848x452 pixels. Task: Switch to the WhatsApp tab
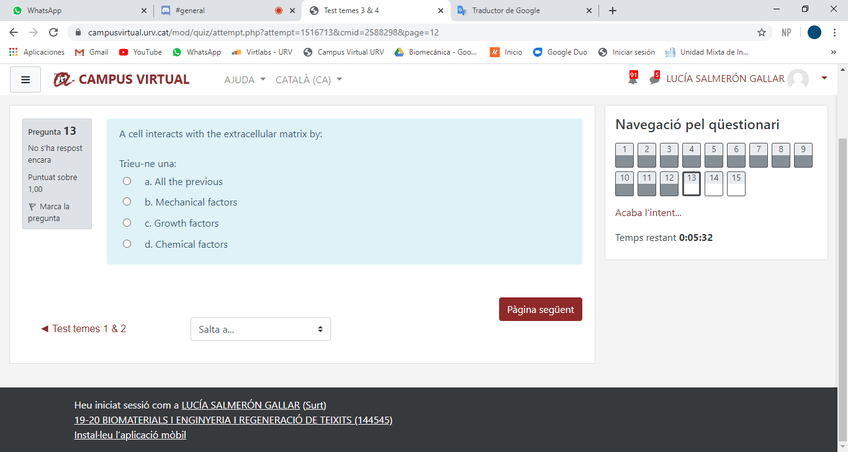coord(78,10)
